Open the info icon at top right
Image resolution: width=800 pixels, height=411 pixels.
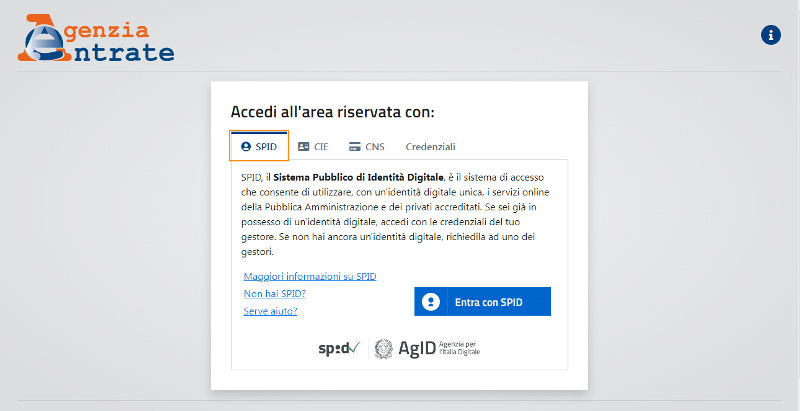[x=770, y=35]
